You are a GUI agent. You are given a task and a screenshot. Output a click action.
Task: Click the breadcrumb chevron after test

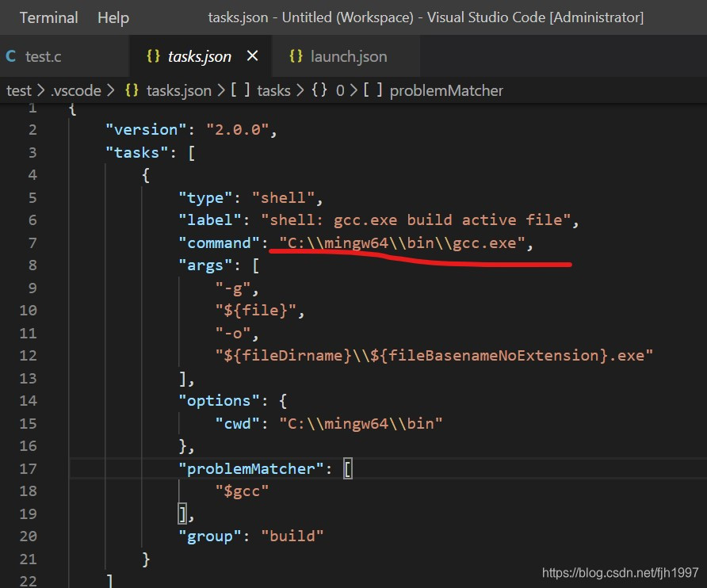(x=41, y=90)
